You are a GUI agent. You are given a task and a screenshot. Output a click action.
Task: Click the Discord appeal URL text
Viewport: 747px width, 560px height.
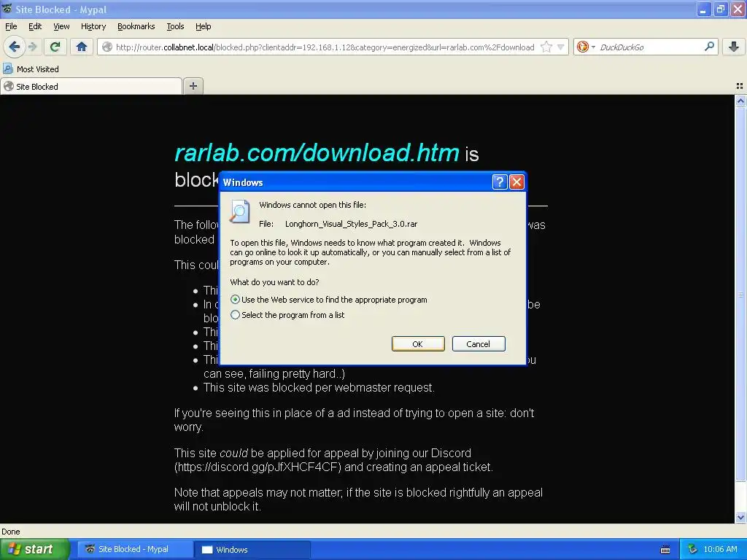click(x=258, y=467)
